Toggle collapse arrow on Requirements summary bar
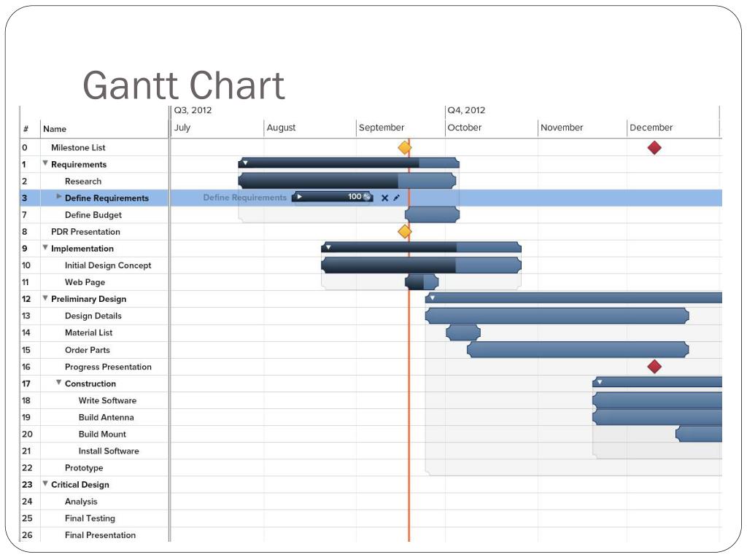The height and width of the screenshot is (560, 747). (x=245, y=163)
